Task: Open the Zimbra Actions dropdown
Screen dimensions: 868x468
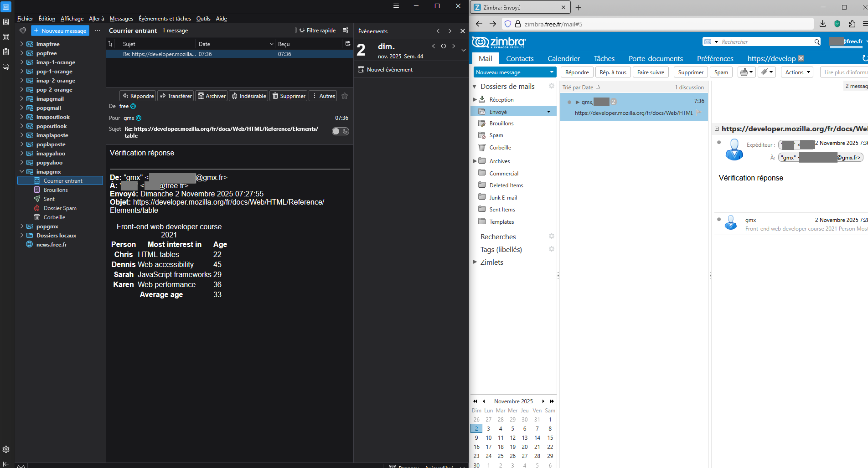Action: (x=797, y=72)
